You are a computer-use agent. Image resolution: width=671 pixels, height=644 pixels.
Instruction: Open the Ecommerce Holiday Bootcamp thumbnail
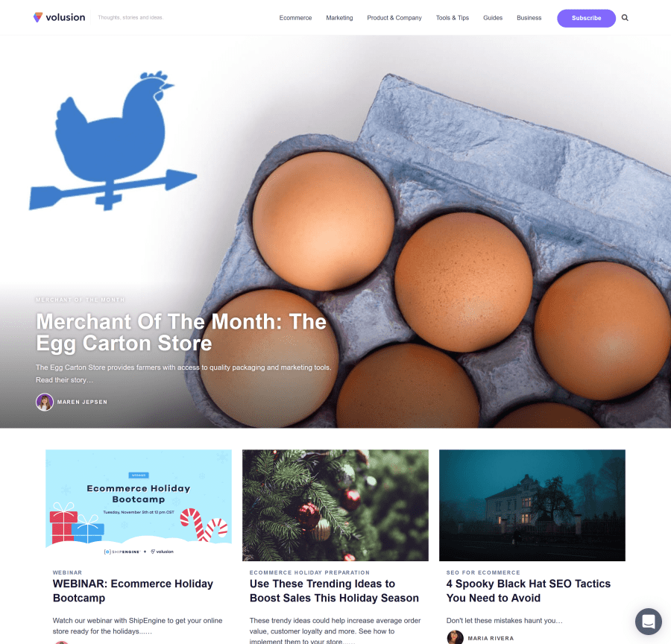point(139,505)
